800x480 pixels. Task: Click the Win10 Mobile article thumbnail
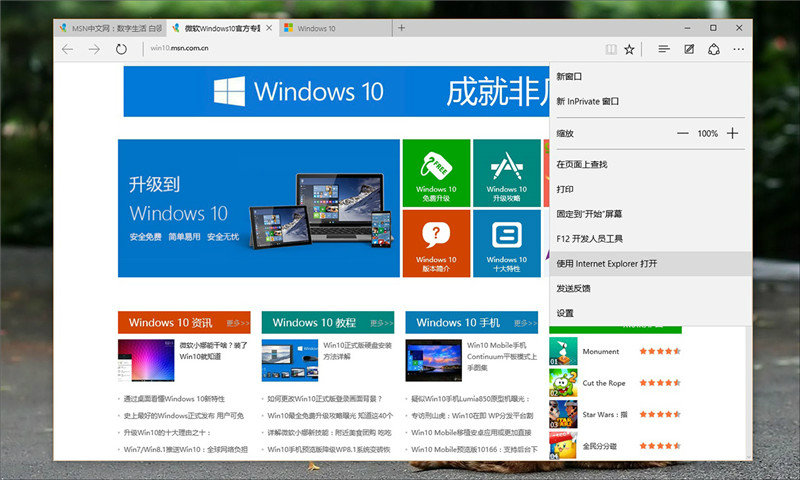click(434, 361)
